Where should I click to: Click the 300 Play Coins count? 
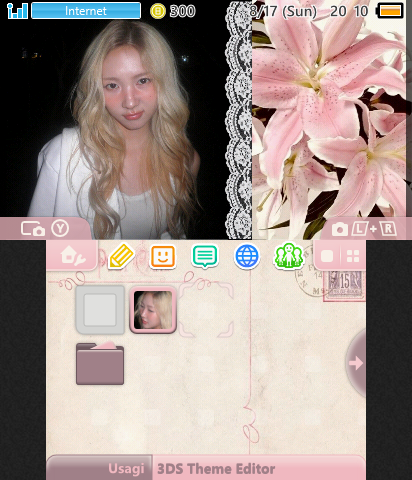point(182,11)
